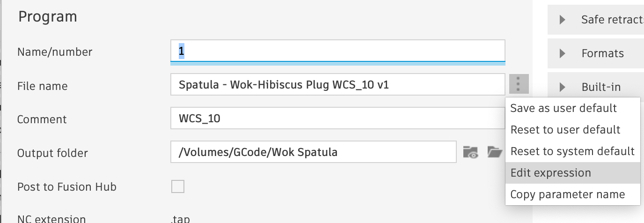Choose Copy parameter name
The height and width of the screenshot is (223, 644).
point(568,194)
